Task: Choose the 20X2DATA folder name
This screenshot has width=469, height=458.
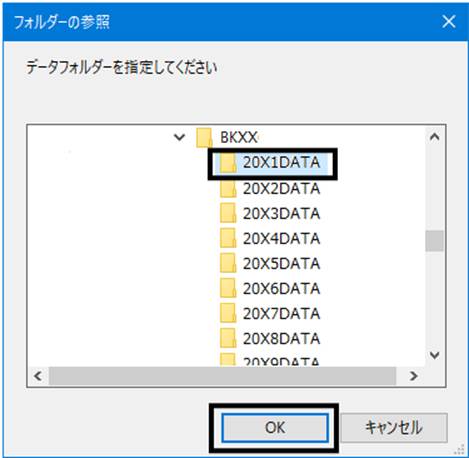Action: (281, 189)
